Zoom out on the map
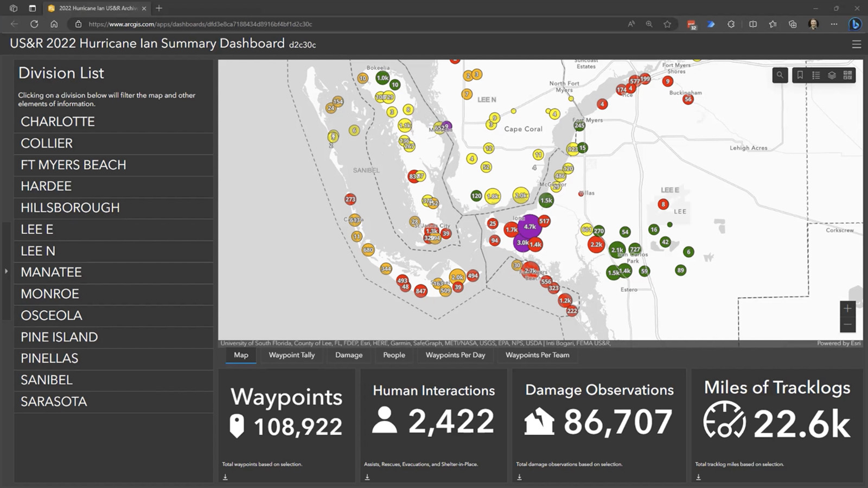Screen dimensions: 868x488 coord(847,324)
